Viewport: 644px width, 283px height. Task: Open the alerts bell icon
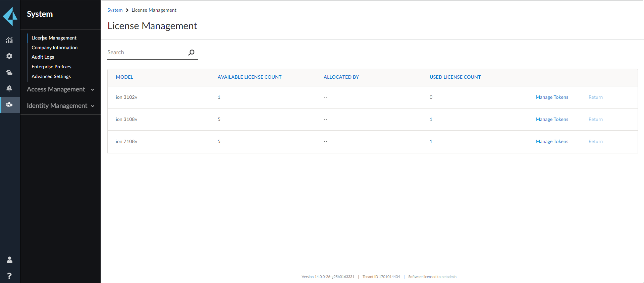click(x=9, y=88)
